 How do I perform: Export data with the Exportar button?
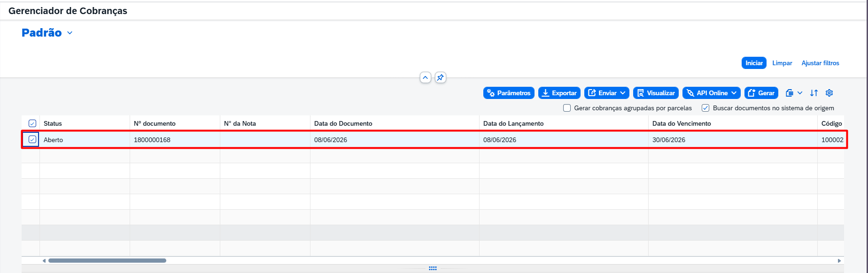pyautogui.click(x=559, y=93)
